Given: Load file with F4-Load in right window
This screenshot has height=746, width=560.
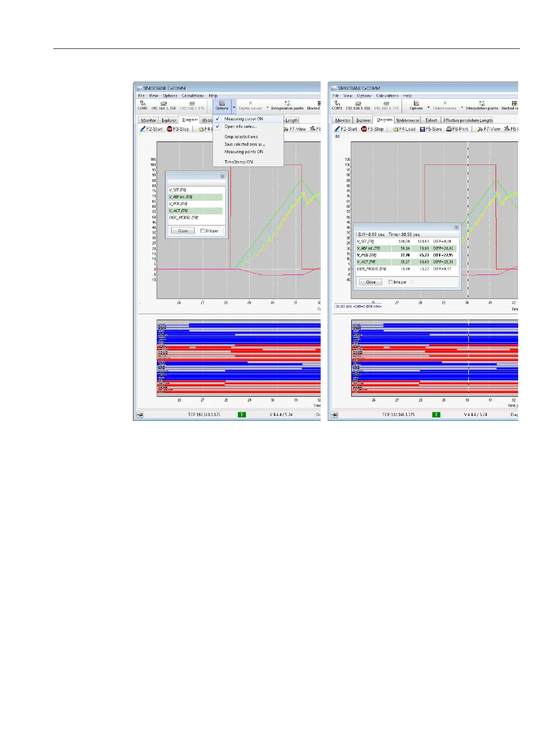Looking at the screenshot, I should coord(404,129).
